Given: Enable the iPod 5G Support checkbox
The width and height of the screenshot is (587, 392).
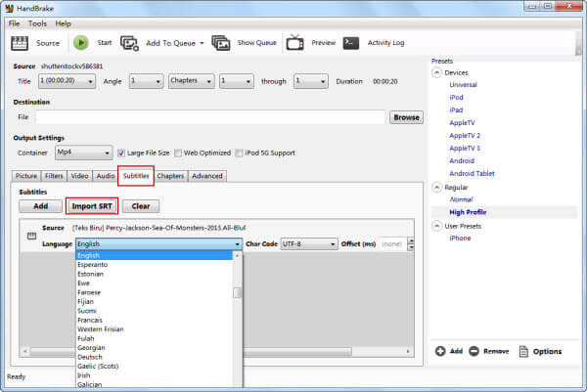Looking at the screenshot, I should (239, 152).
